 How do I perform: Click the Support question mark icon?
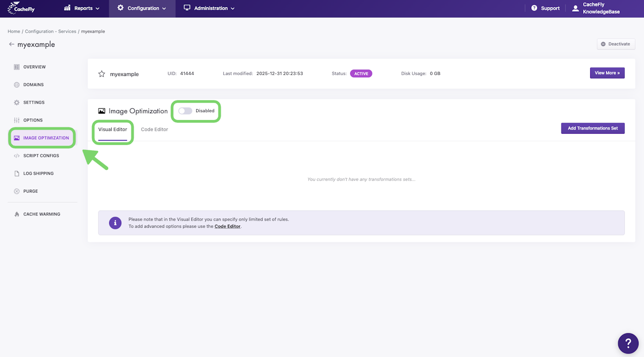(534, 8)
